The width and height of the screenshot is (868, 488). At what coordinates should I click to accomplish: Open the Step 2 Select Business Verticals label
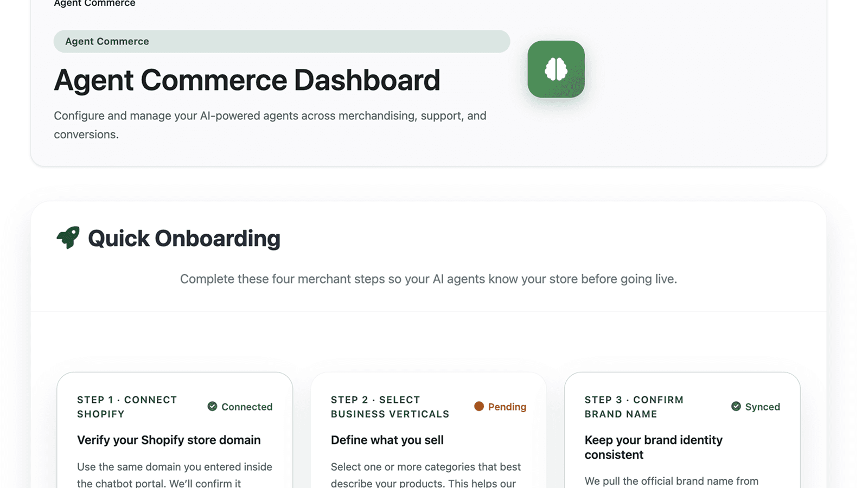tap(390, 407)
